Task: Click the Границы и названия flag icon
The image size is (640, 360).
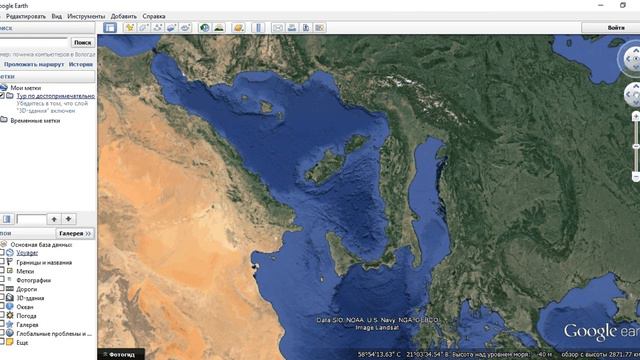Action: (10, 262)
